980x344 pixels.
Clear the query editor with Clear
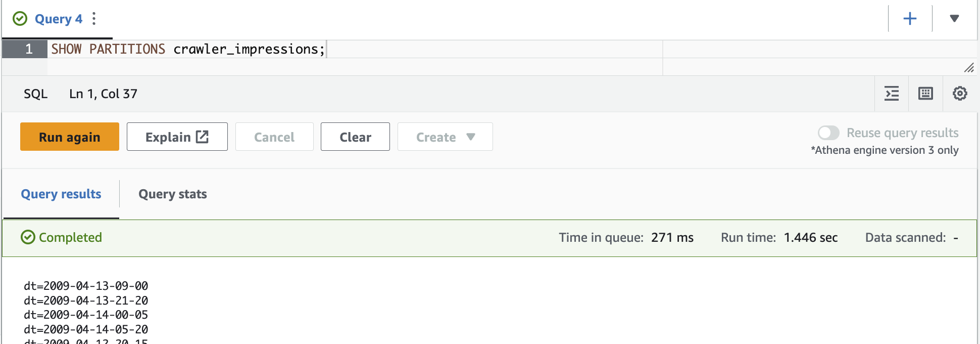click(x=355, y=137)
